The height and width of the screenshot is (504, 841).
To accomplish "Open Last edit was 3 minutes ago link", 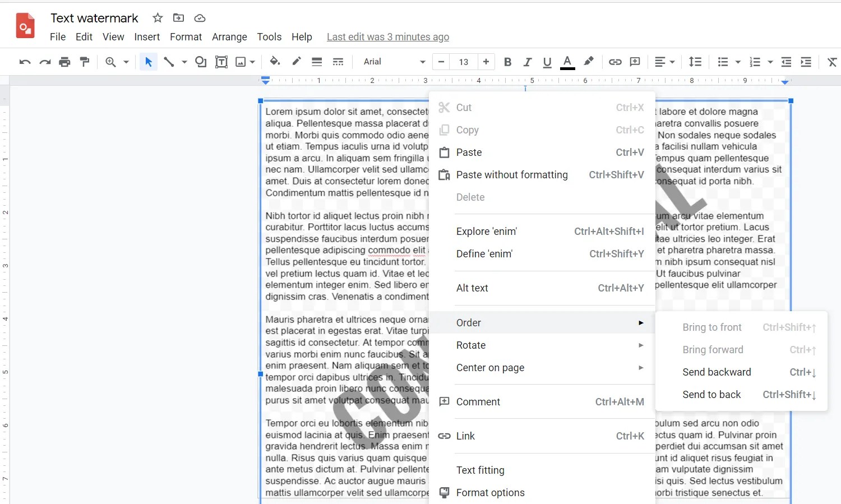I will tap(388, 37).
